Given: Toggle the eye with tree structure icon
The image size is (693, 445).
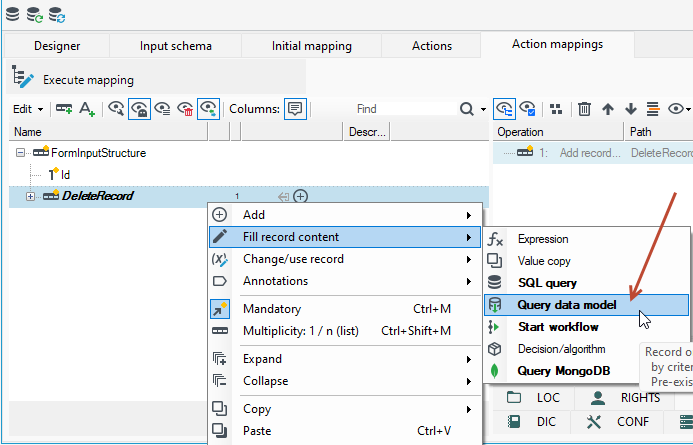Looking at the screenshot, I should pyautogui.click(x=504, y=109).
